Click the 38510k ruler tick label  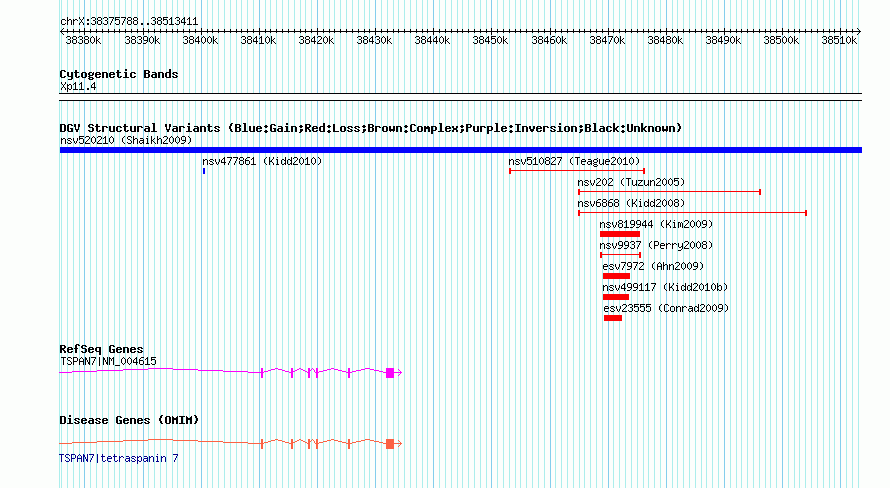(x=839, y=40)
